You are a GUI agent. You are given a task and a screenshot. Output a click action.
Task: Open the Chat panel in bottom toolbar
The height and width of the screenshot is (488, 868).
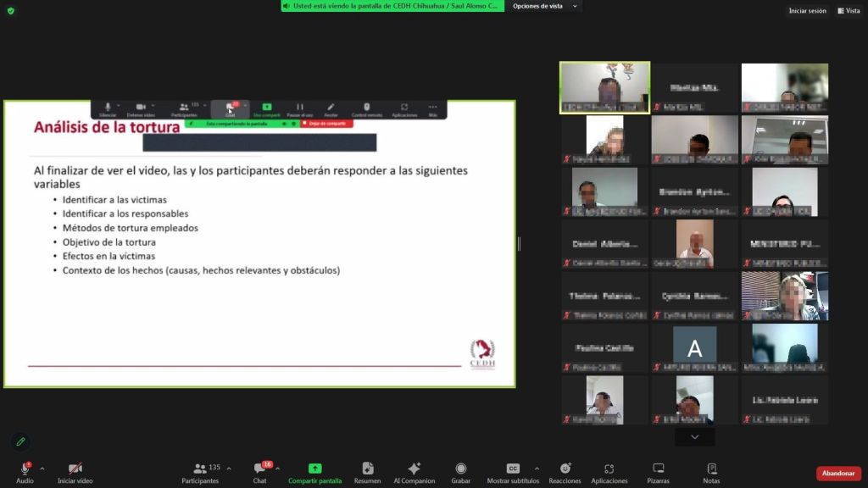[259, 472]
